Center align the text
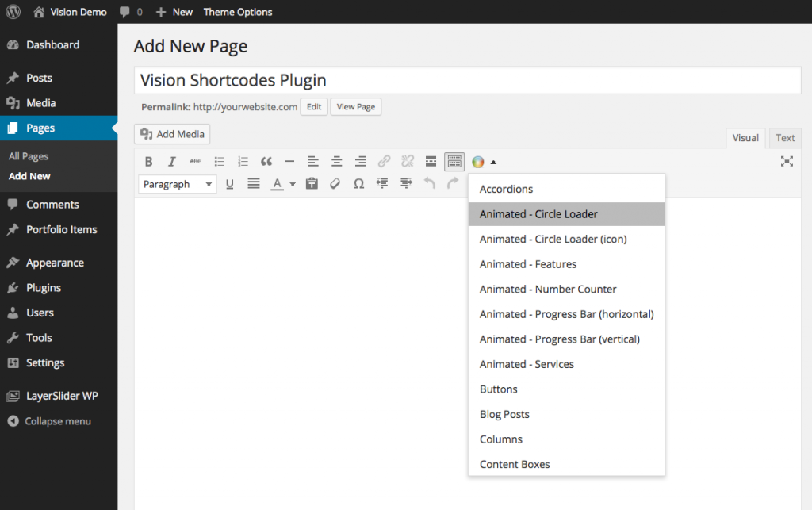 [336, 162]
